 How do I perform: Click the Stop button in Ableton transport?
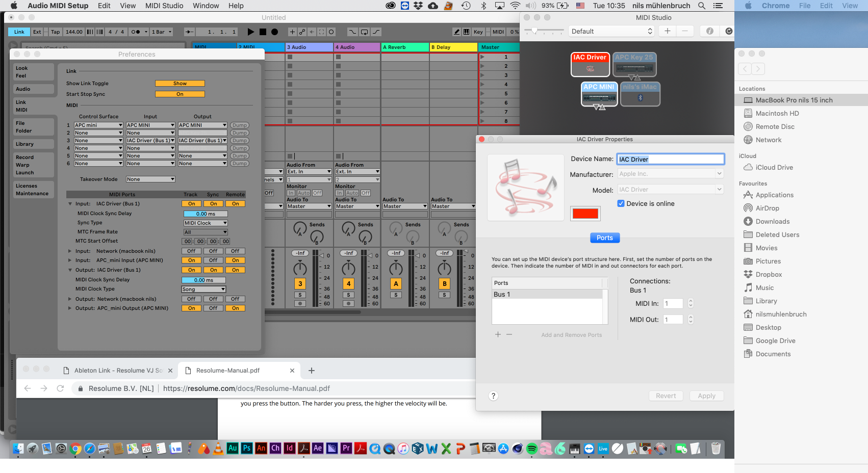263,32
